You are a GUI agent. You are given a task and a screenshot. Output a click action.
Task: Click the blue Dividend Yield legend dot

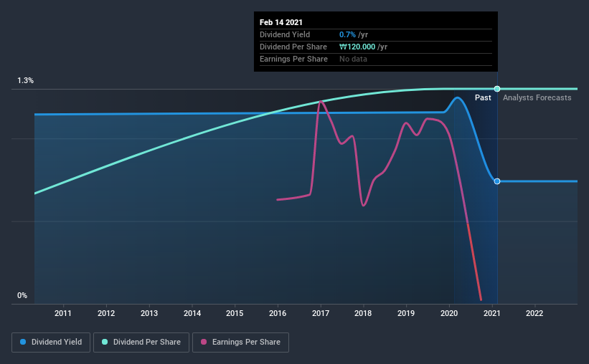click(23, 342)
